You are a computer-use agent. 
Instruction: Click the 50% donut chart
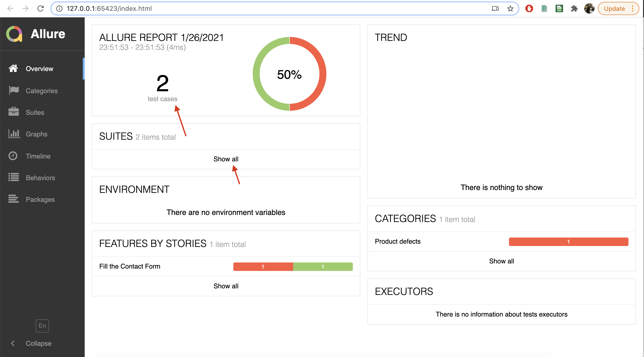(x=289, y=74)
